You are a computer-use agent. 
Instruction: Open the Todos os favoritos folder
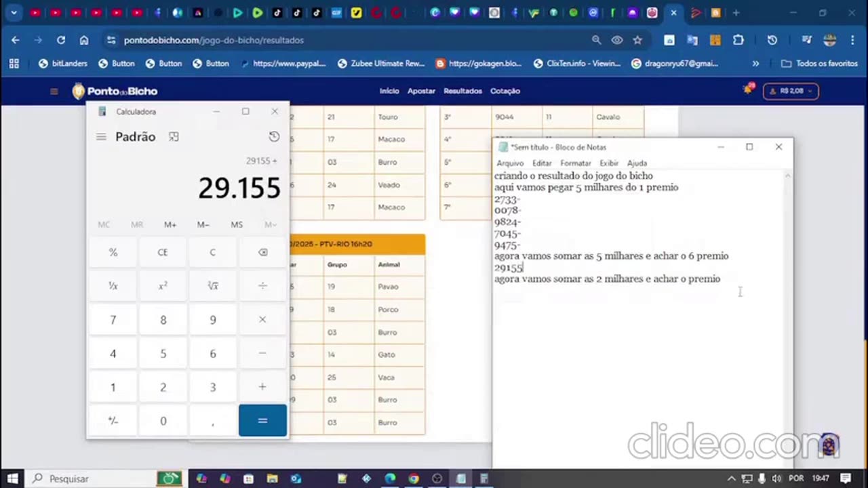[x=819, y=63]
